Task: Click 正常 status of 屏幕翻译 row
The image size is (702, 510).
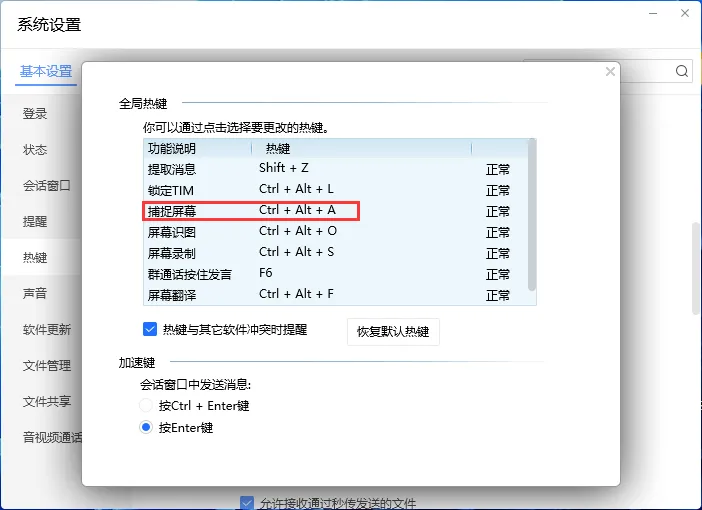Action: click(498, 296)
